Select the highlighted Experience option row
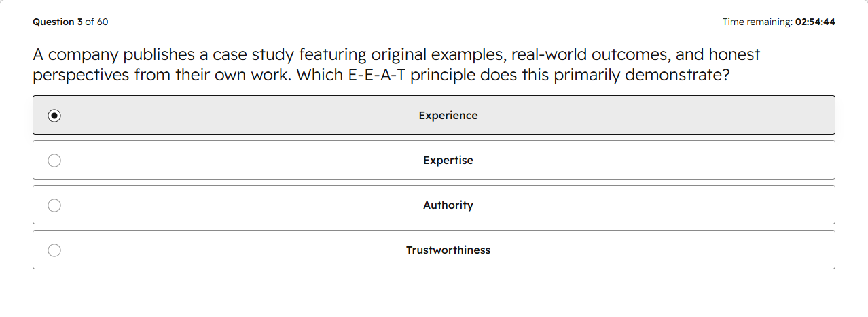Image resolution: width=868 pixels, height=317 pixels. pyautogui.click(x=434, y=115)
